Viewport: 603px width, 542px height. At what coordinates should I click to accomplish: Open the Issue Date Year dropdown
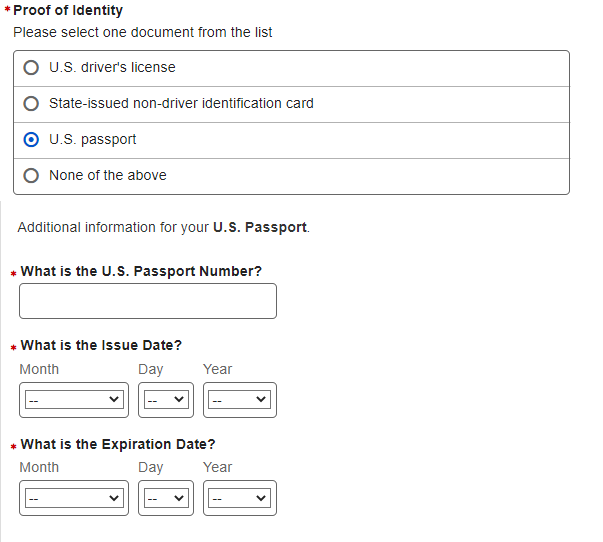(x=239, y=400)
